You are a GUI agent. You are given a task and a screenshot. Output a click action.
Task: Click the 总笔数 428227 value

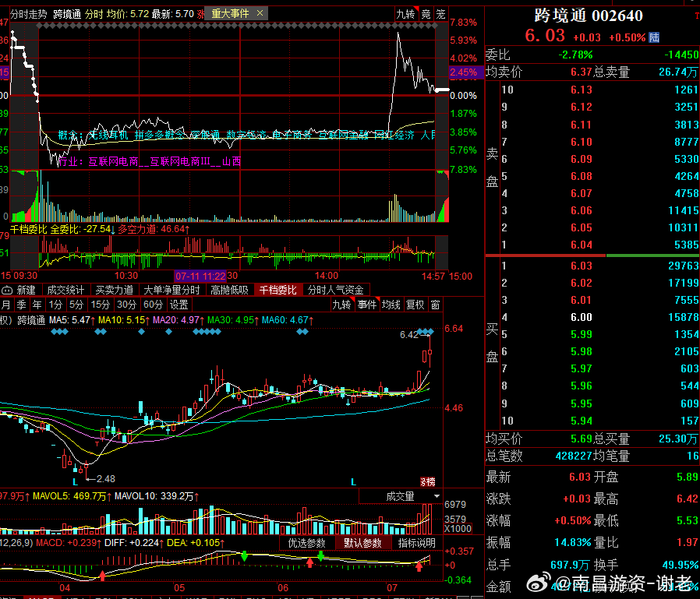pyautogui.click(x=573, y=456)
